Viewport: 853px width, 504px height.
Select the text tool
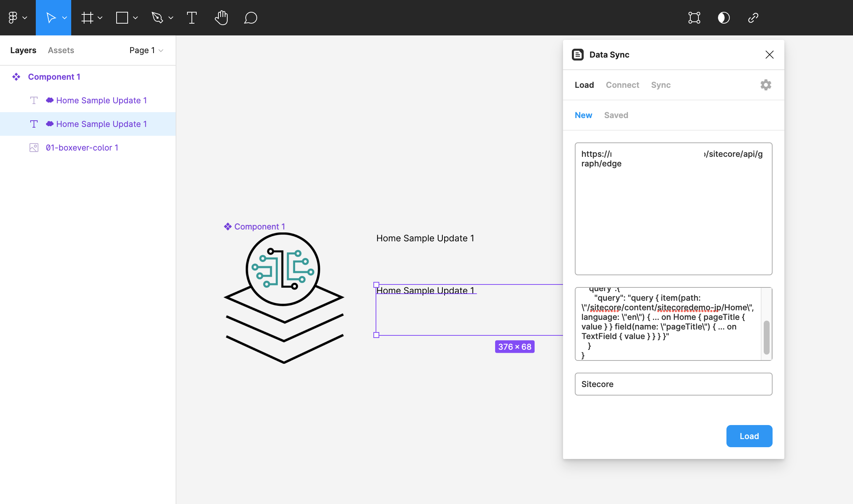click(x=192, y=17)
